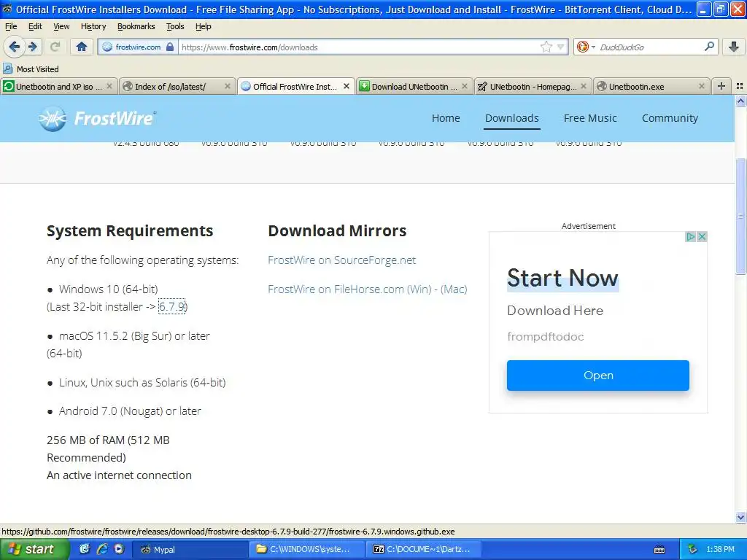Image resolution: width=747 pixels, height=560 pixels.
Task: Open the downloads arrow button
Action: [734, 47]
